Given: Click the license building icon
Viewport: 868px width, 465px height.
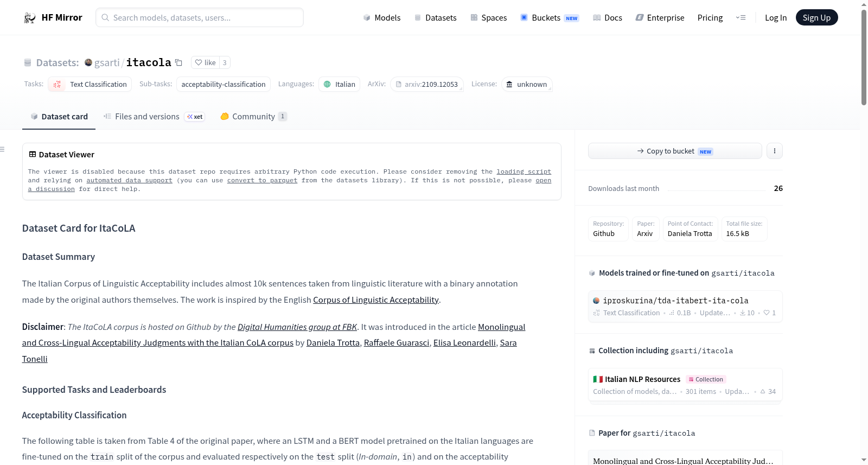Looking at the screenshot, I should pyautogui.click(x=509, y=84).
